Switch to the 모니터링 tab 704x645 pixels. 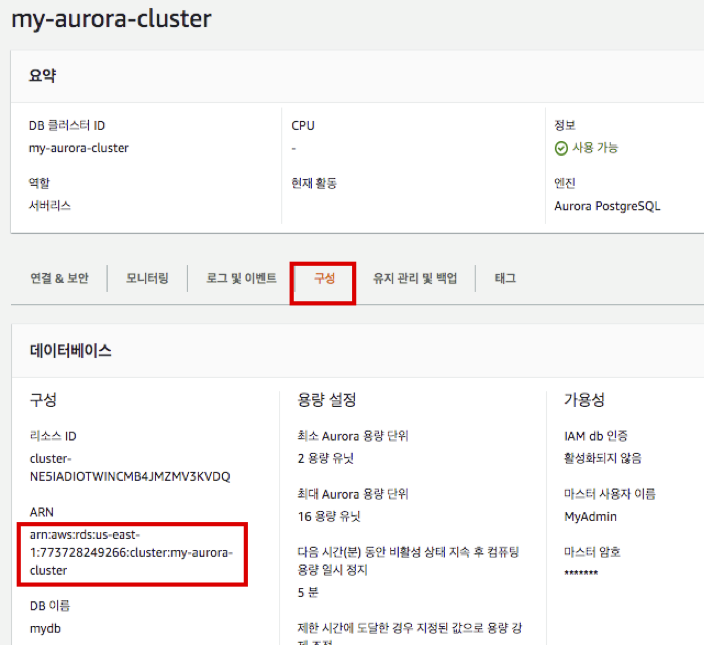pos(147,278)
